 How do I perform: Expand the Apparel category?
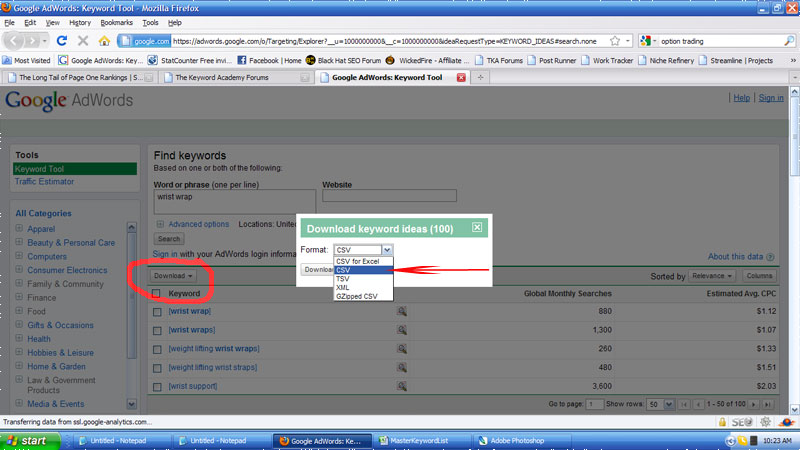tap(19, 228)
